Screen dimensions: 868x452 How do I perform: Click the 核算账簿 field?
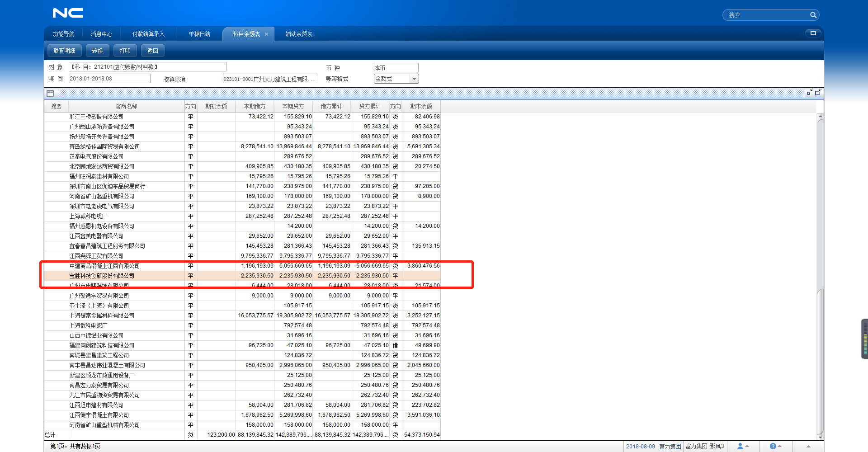270,79
